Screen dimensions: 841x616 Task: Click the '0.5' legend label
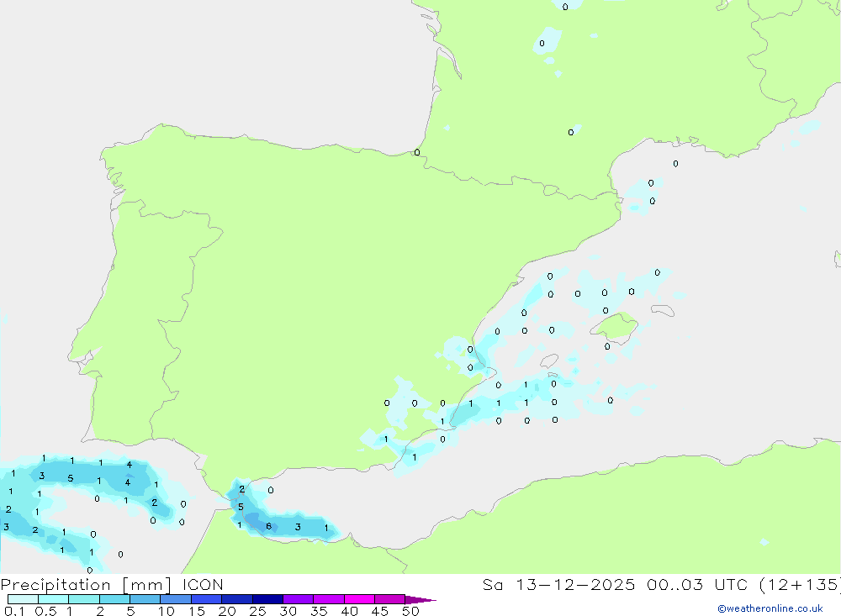tap(45, 611)
